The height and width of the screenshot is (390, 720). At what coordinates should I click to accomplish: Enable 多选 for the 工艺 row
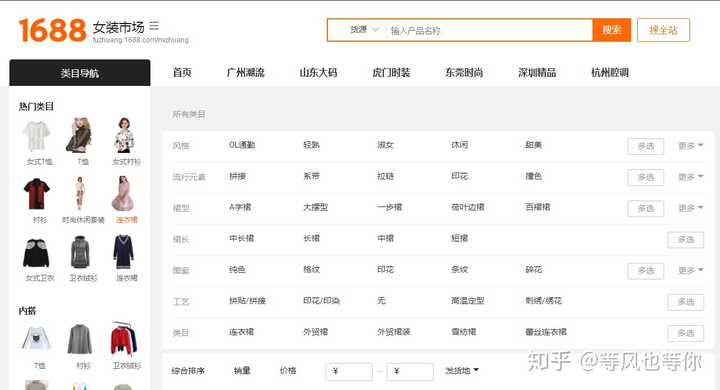[686, 302]
